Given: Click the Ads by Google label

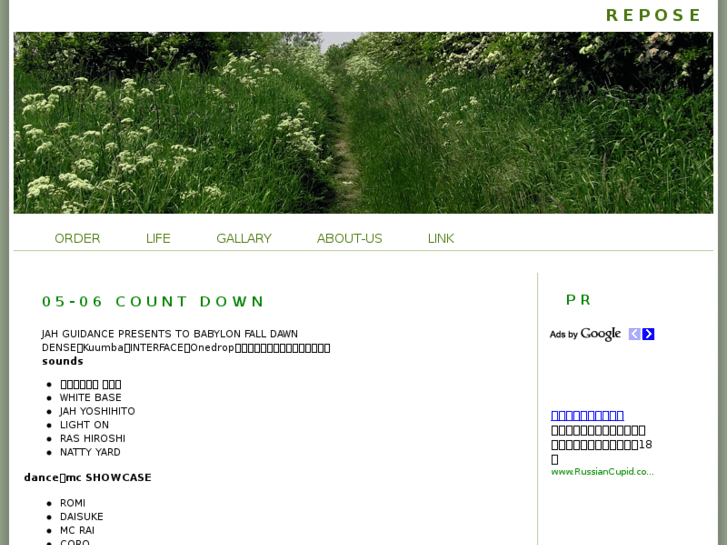Looking at the screenshot, I should point(585,334).
